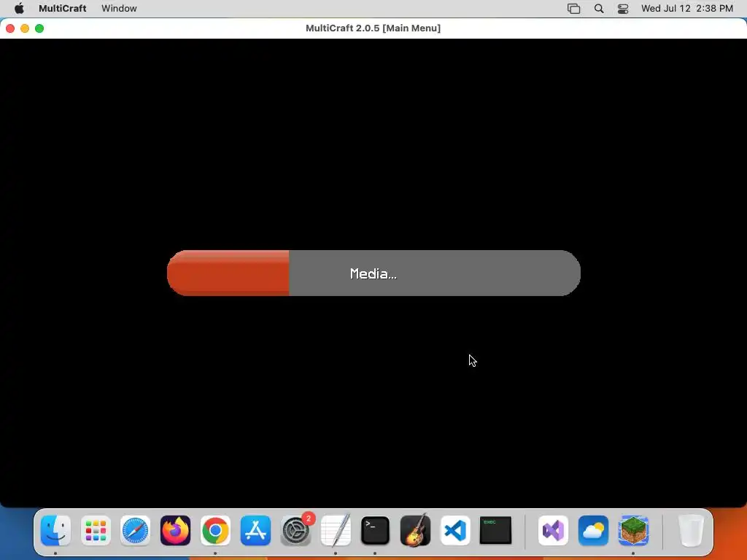Open the Trash in the dock
The image size is (747, 560).
click(x=691, y=530)
